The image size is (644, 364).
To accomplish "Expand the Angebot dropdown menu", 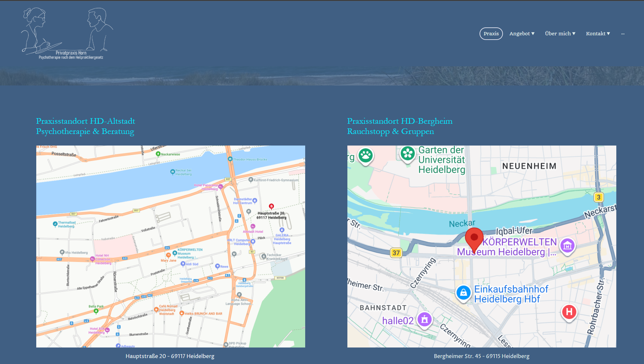I will coord(522,34).
